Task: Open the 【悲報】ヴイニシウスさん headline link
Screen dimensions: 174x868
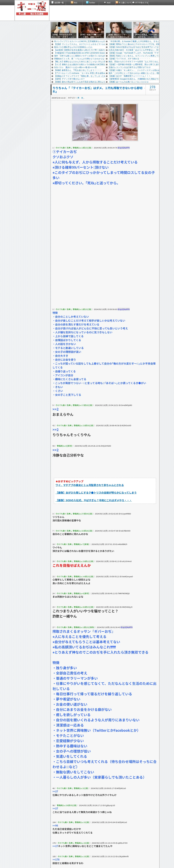Action: coord(79,44)
